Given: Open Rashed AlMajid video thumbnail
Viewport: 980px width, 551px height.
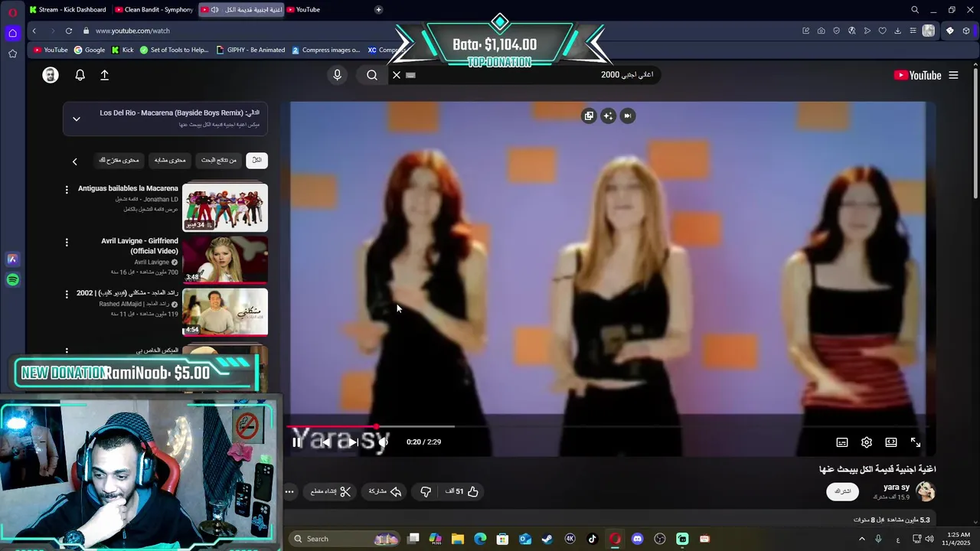Looking at the screenshot, I should (x=225, y=312).
